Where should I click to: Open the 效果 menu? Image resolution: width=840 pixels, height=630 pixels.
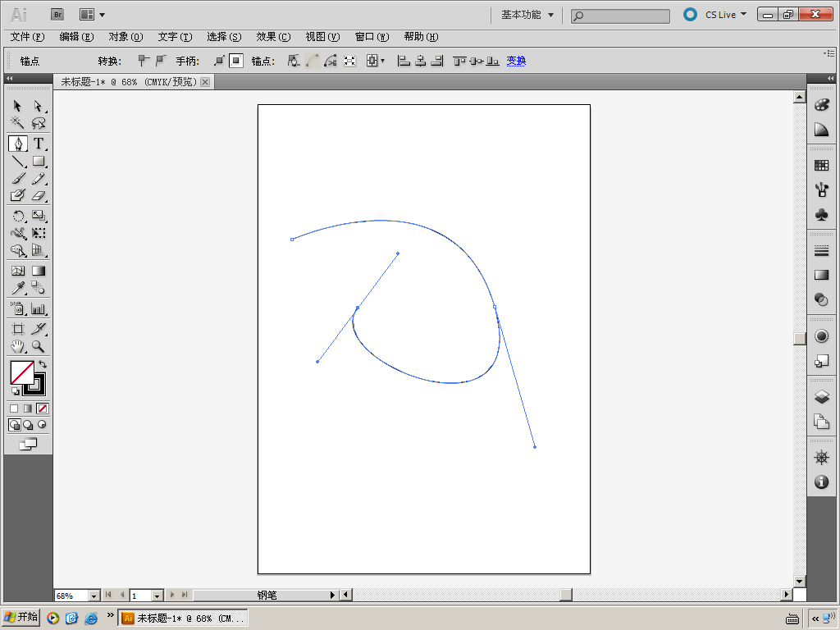point(272,37)
